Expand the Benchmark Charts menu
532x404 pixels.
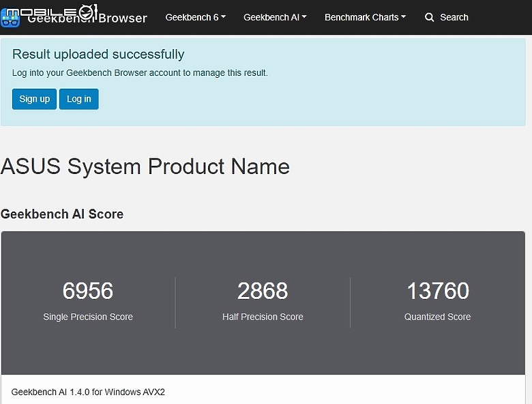365,17
